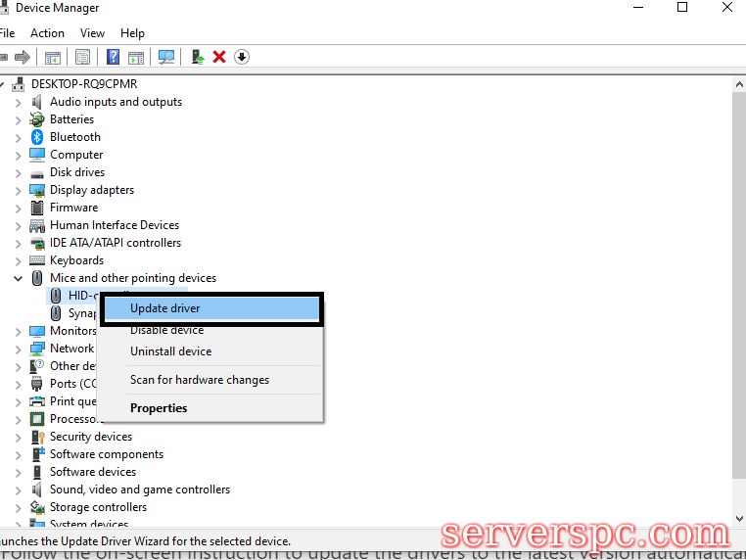Open the View menu

(92, 33)
